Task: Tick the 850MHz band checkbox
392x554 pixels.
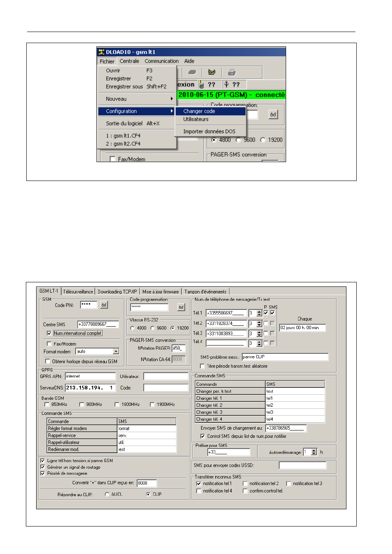Action: point(47,405)
